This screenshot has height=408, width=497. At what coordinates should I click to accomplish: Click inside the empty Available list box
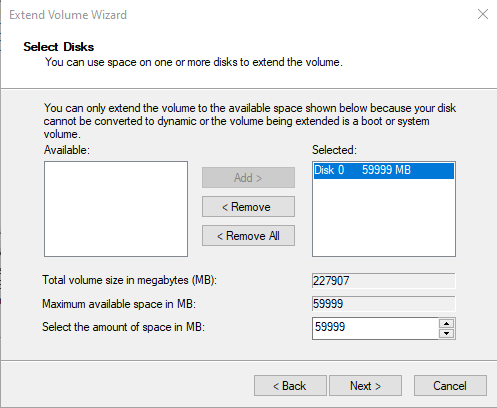(116, 209)
